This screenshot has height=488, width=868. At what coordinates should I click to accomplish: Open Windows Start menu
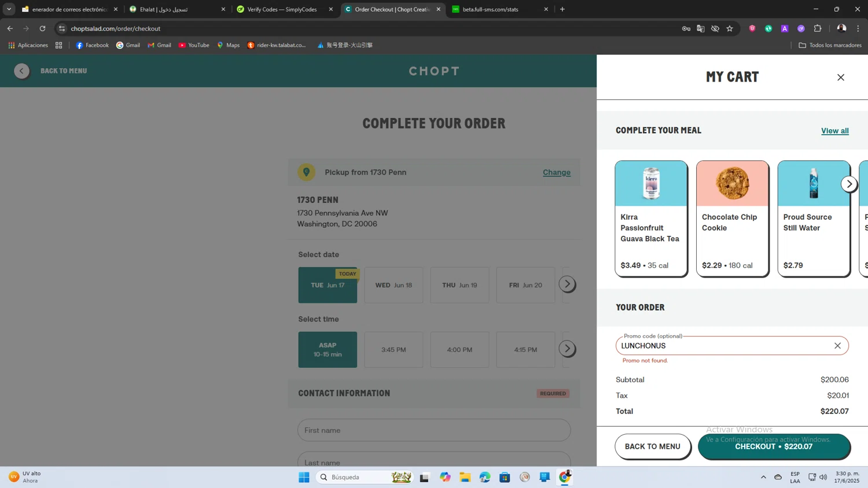pyautogui.click(x=304, y=477)
